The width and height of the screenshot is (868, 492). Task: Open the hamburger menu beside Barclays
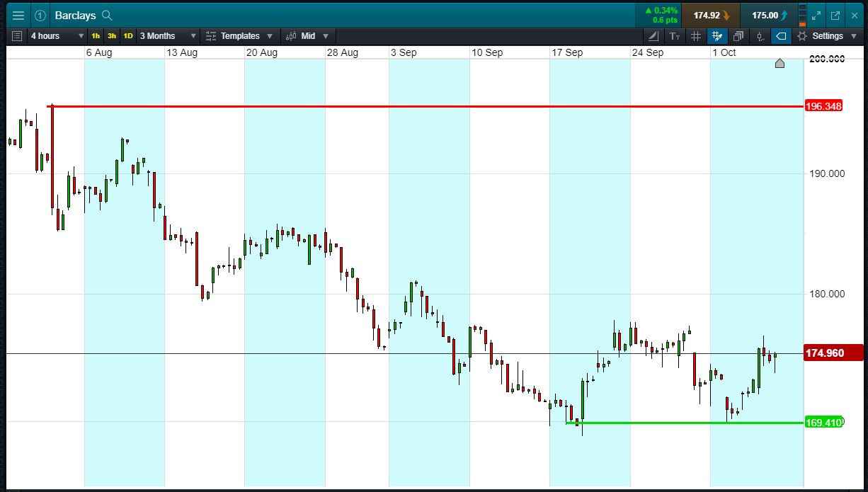(x=18, y=15)
